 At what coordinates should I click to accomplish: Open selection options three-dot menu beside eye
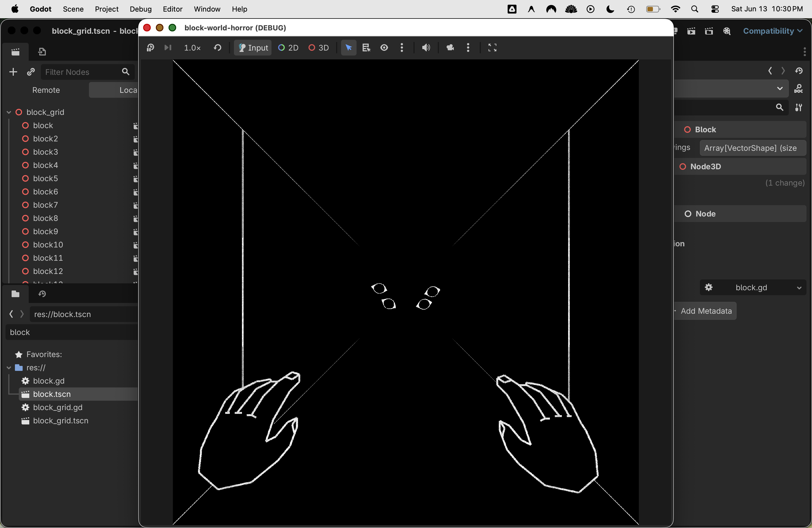coord(402,48)
